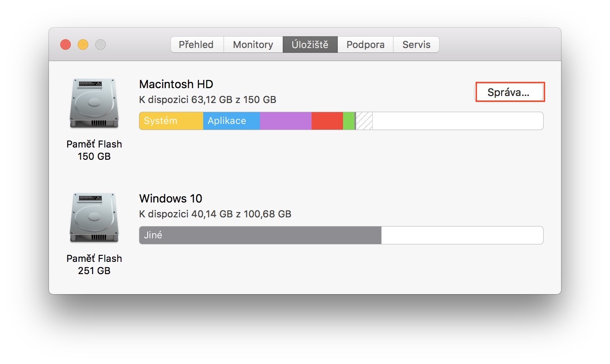610x364 pixels.
Task: Click the gray Jiné storage segment
Action: click(x=260, y=235)
